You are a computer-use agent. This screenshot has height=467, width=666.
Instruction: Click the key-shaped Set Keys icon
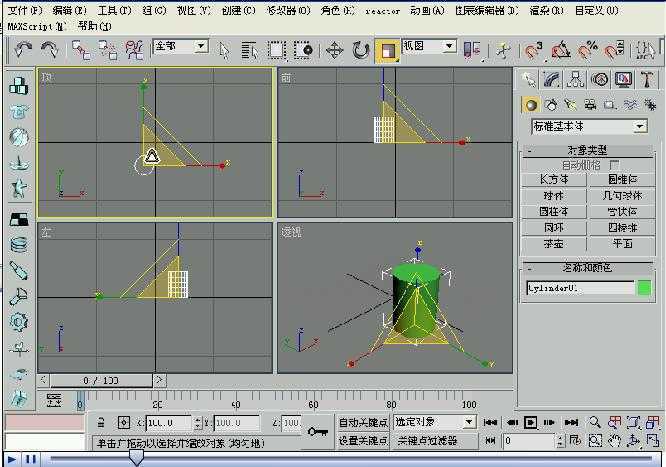318,432
